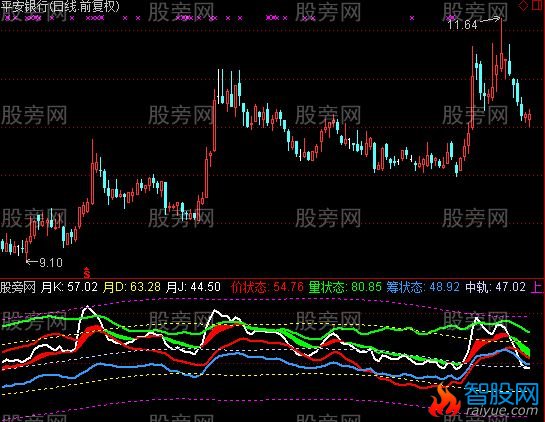Image resolution: width=545 pixels, height=422 pixels.
Task: Click the 月D: 63.28 indicator value
Action: (132, 287)
